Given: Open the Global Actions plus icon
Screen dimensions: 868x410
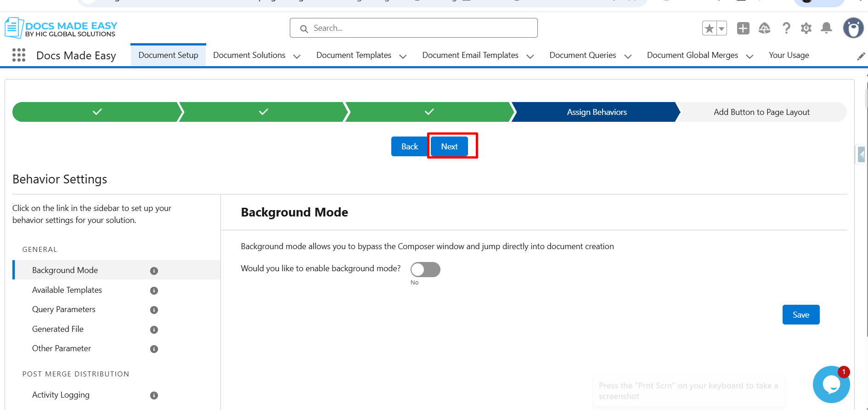Looking at the screenshot, I should point(743,28).
